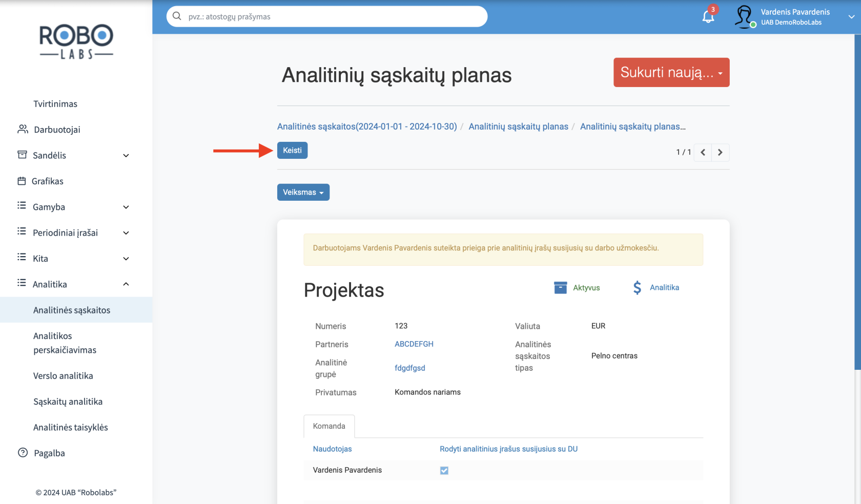Expand the Periodiniai įrašai chevron

(126, 233)
